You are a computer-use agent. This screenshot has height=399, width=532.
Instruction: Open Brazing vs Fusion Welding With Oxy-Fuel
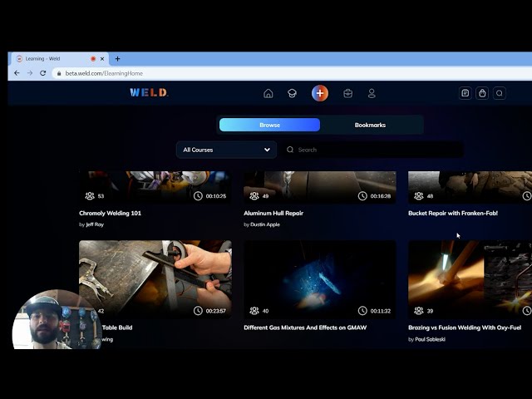click(x=465, y=328)
